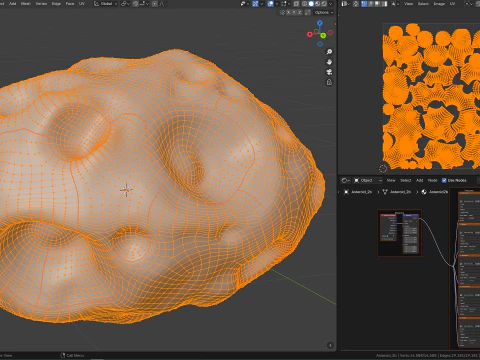Select UV island selection mode
480x360 pixels.
pos(384,4)
